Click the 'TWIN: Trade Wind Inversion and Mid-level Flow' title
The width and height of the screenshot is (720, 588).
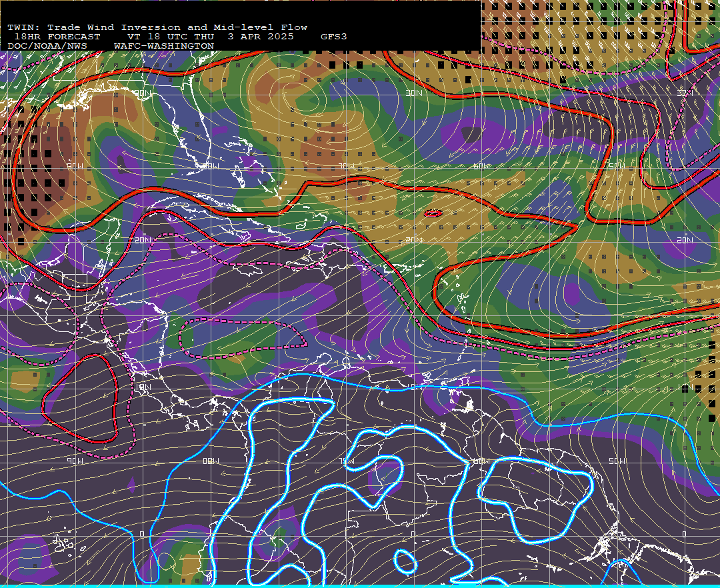point(157,27)
